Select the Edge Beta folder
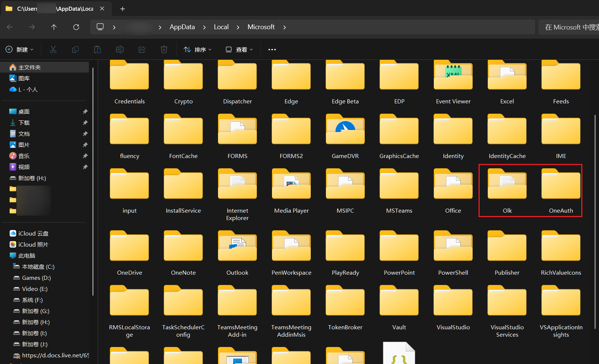Image resolution: width=599 pixels, height=364 pixels. pos(345,82)
